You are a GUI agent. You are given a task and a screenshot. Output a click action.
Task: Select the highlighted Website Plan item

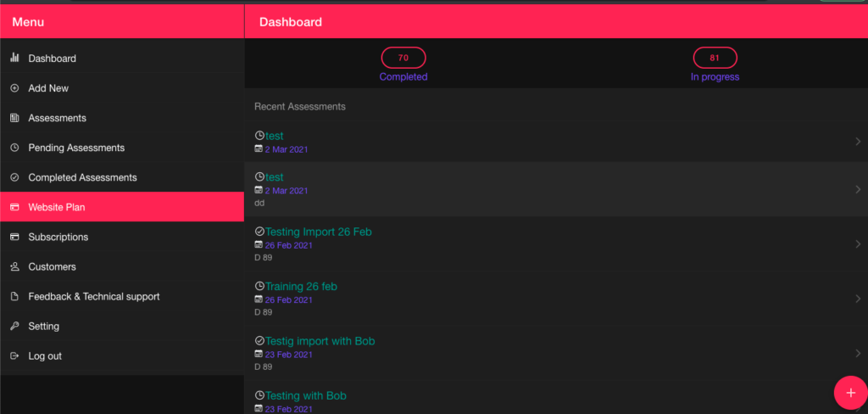click(122, 207)
